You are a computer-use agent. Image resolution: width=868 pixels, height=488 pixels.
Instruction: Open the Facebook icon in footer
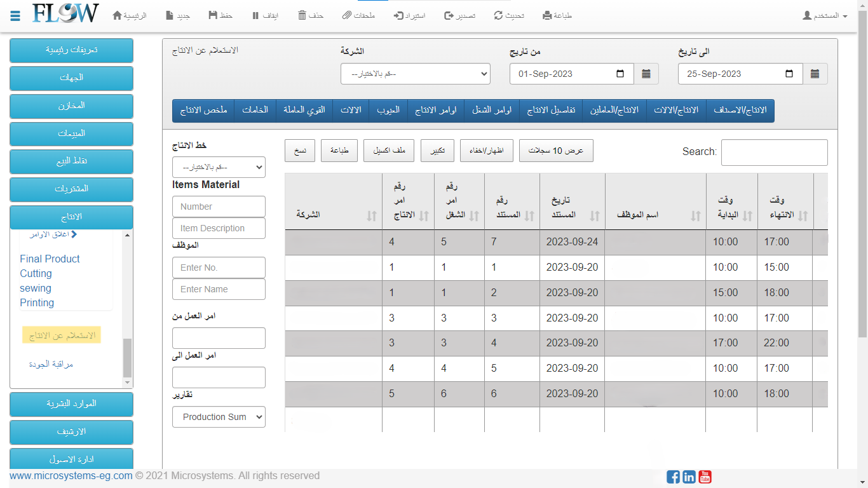(x=673, y=477)
